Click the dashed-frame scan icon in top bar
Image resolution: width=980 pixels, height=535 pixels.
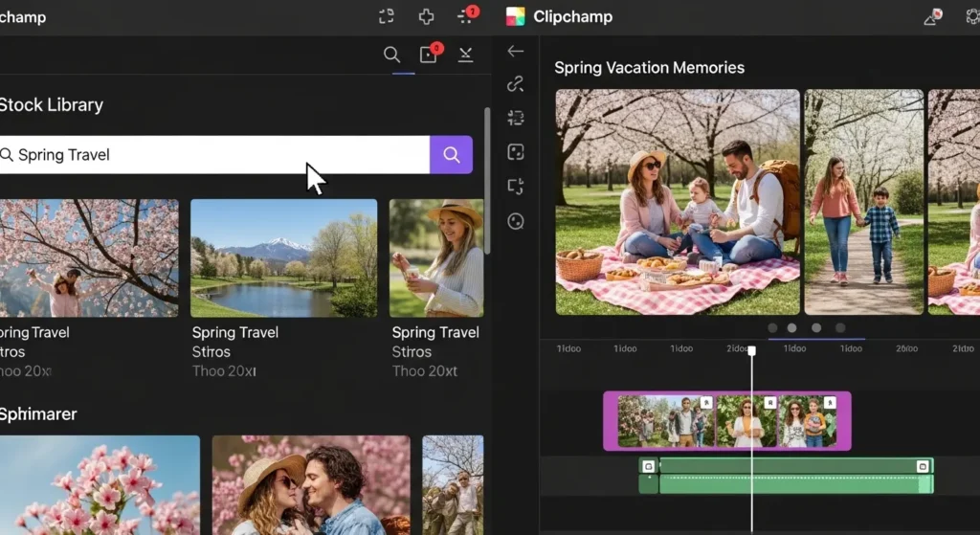[x=387, y=16]
